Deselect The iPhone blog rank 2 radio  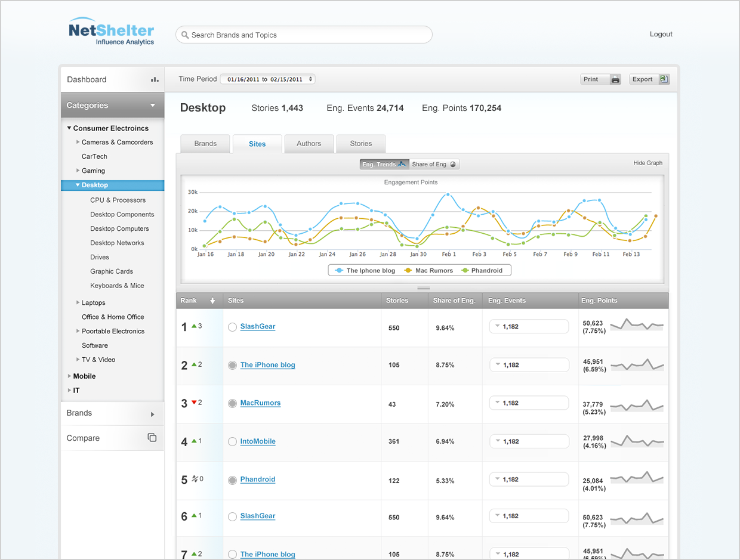(232, 365)
